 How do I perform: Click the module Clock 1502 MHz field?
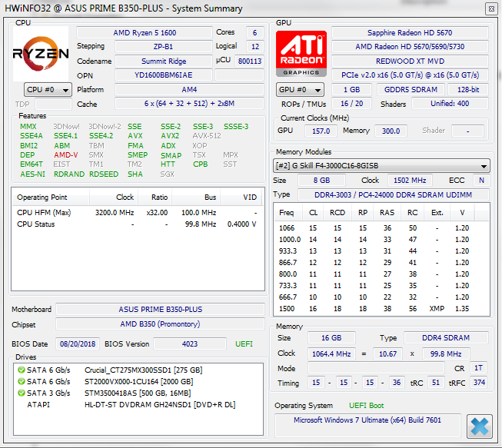[410, 180]
